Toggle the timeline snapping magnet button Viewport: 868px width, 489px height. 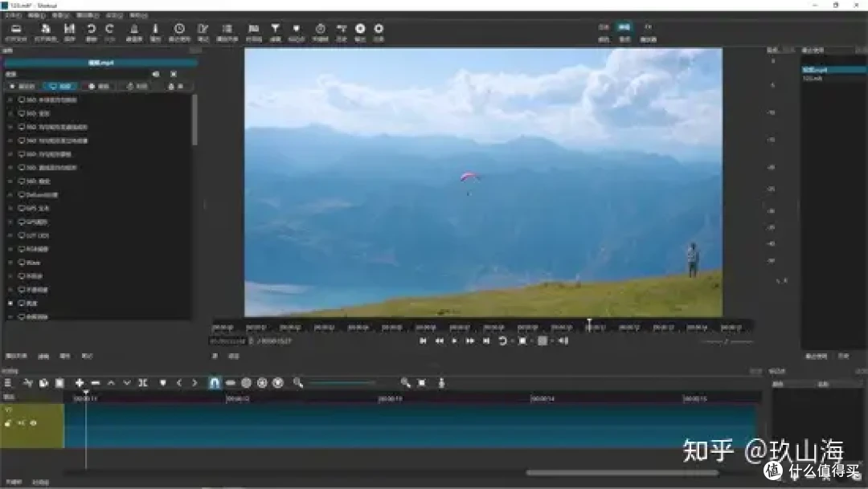[215, 383]
